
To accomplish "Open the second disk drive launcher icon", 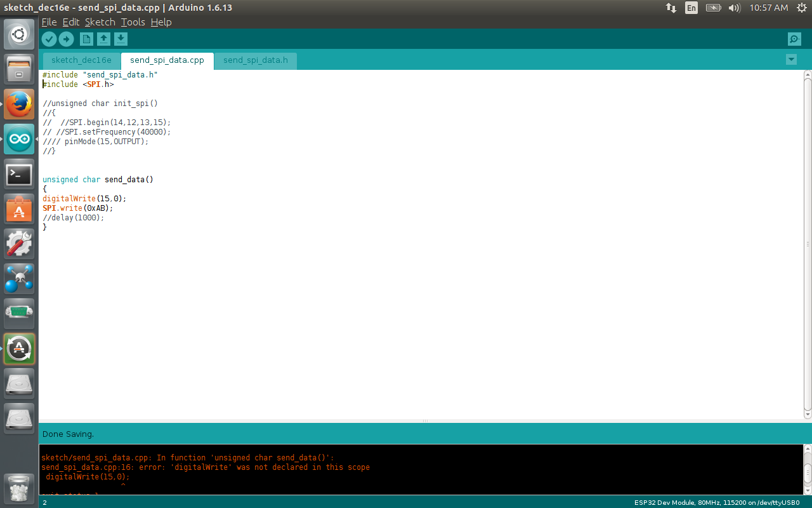I will tap(19, 418).
